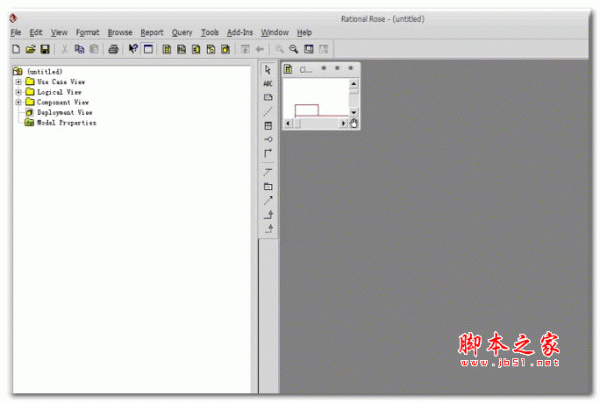600x403 pixels.
Task: Expand the Use Case View node
Action: pyautogui.click(x=18, y=82)
